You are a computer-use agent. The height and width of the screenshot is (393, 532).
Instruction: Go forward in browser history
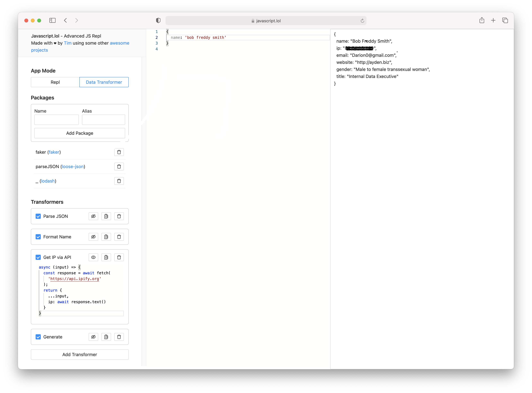tap(77, 21)
